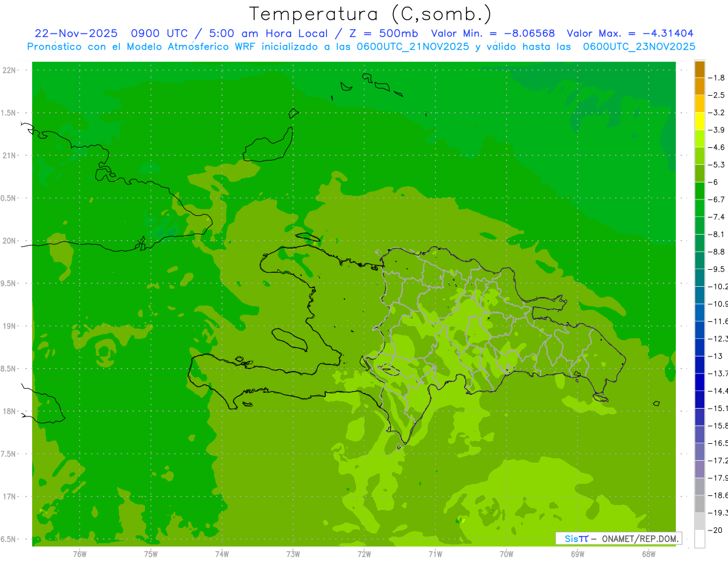
Task: Click the "-13" colorbar value
Action: 716,356
